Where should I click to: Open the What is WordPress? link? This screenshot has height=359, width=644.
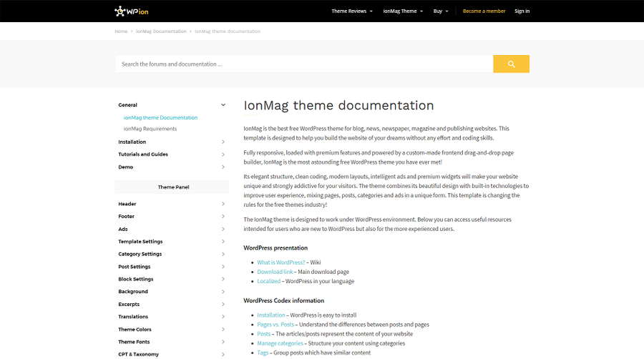click(x=281, y=262)
